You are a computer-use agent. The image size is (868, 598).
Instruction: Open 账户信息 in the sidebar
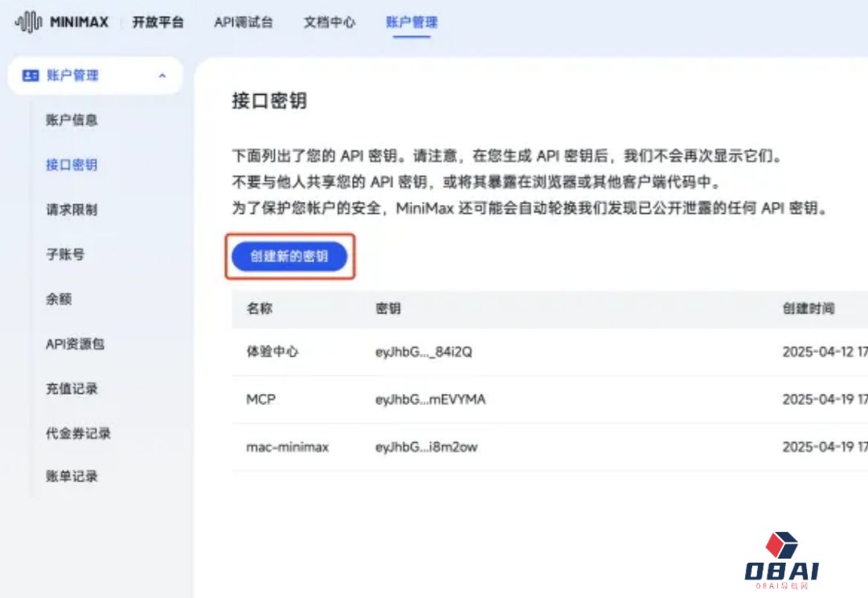pyautogui.click(x=72, y=120)
